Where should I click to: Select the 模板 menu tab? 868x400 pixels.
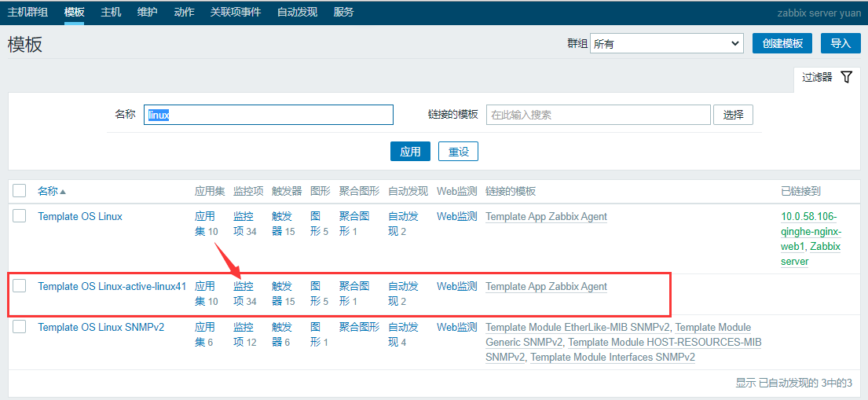coord(74,12)
